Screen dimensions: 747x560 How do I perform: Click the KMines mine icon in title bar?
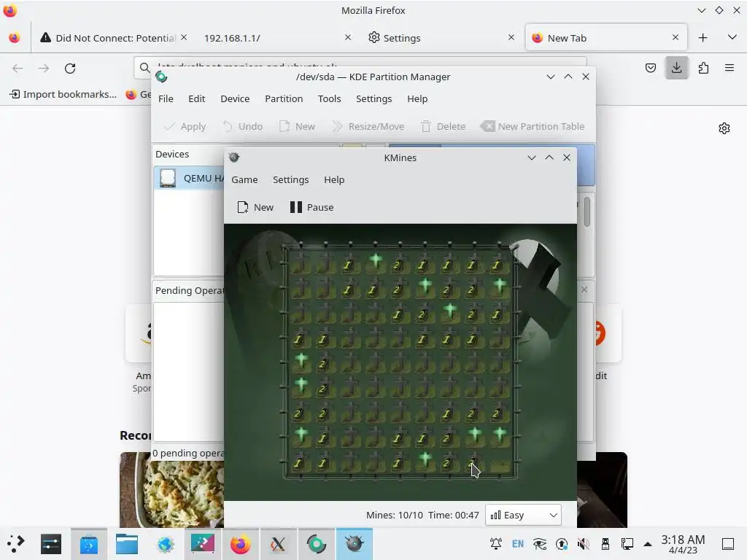pos(234,157)
